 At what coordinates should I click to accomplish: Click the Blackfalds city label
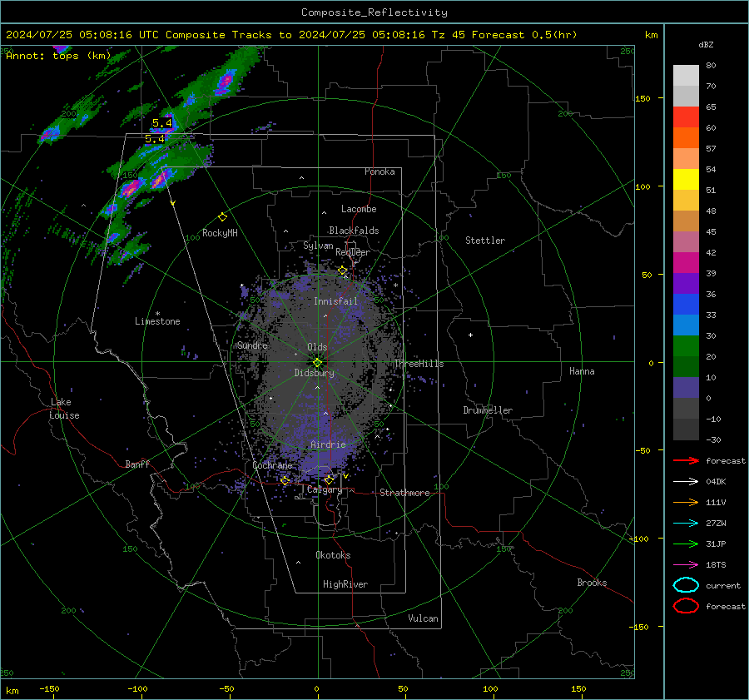(354, 231)
